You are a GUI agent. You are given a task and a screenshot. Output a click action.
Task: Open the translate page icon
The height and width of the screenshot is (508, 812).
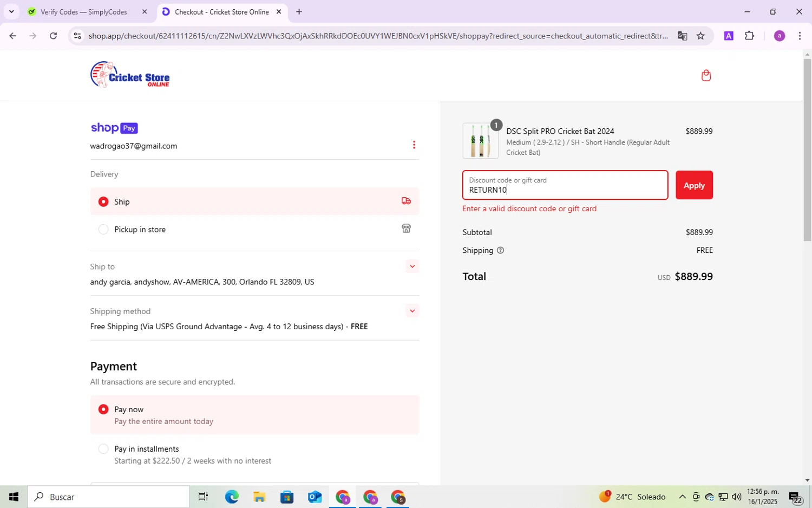tap(682, 36)
